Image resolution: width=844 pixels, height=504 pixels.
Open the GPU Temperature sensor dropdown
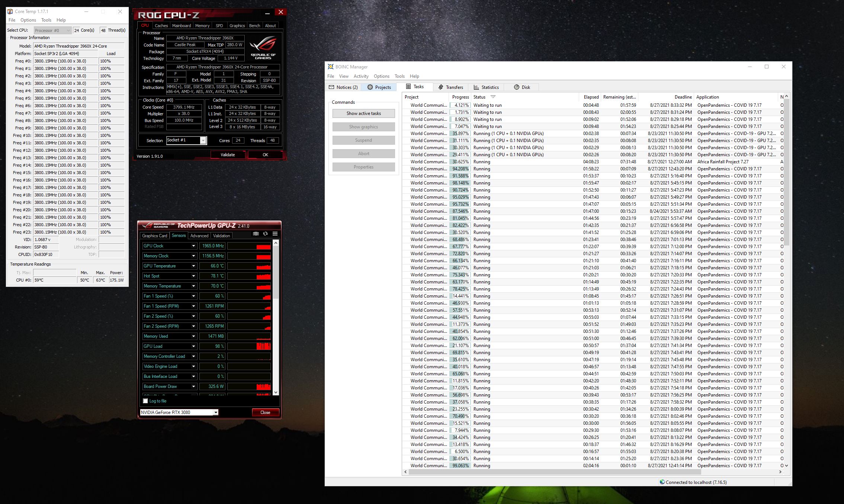click(193, 266)
